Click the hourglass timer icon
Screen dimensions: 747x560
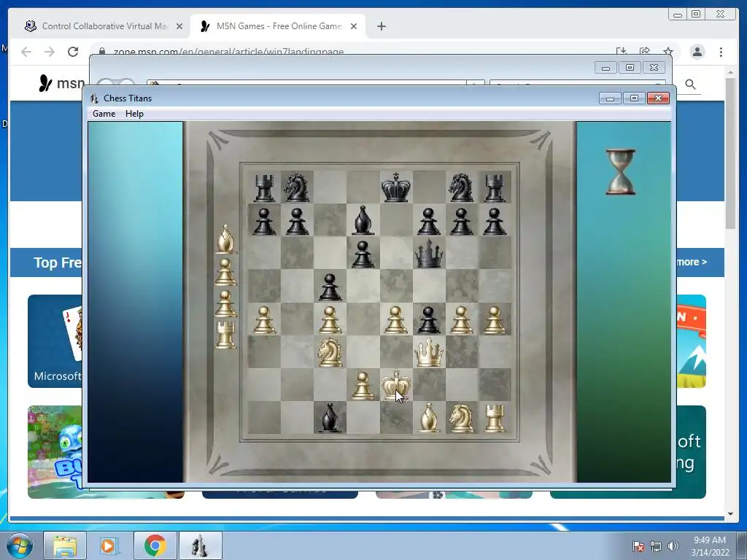click(620, 172)
